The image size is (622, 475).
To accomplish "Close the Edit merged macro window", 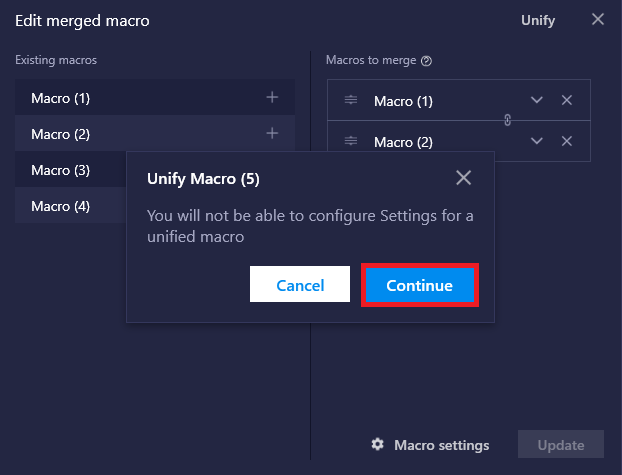I will (598, 19).
